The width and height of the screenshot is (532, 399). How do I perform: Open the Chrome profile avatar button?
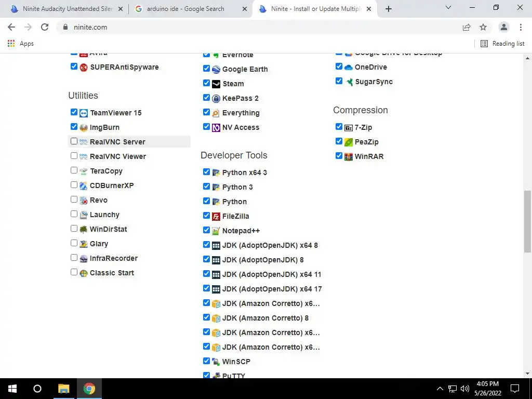tap(504, 27)
